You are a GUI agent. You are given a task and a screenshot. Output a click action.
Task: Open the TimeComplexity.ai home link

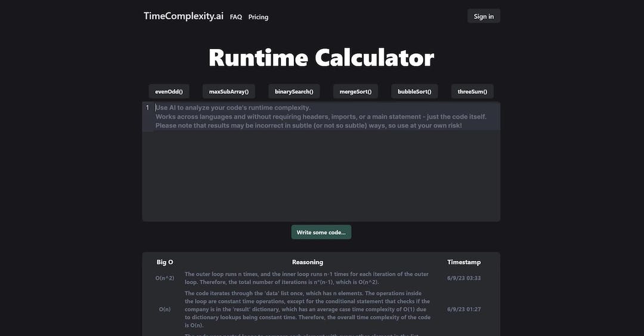184,16
